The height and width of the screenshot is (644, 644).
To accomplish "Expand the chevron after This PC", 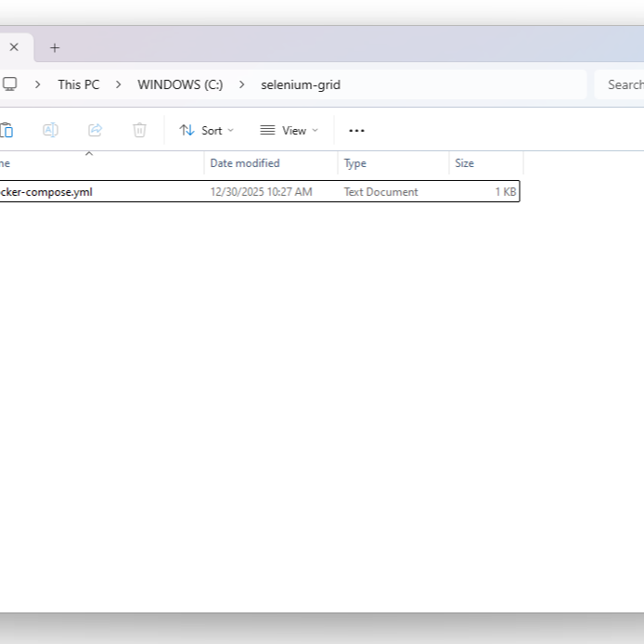I will 119,84.
